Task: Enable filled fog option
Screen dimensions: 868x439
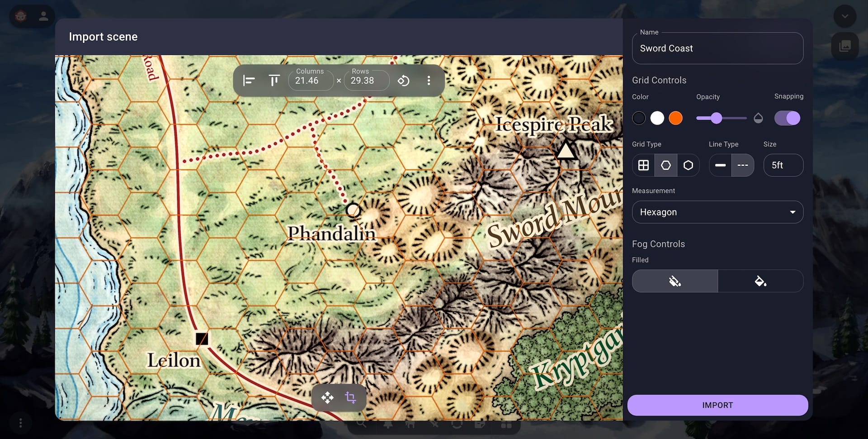Action: [x=760, y=281]
